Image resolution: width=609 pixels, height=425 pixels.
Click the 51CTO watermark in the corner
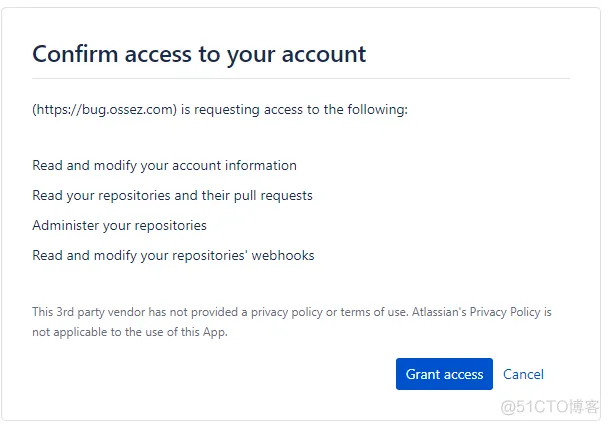549,406
